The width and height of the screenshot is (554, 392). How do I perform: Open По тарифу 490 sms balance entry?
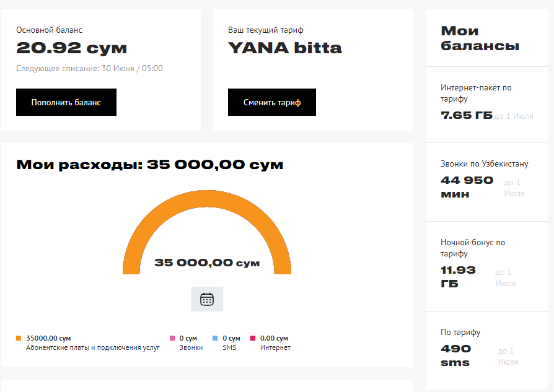tap(487, 351)
